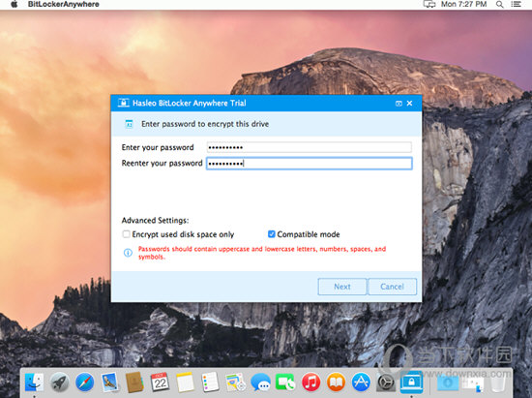Open FaceTime from the Dock
Image resolution: width=532 pixels, height=398 pixels.
285,383
